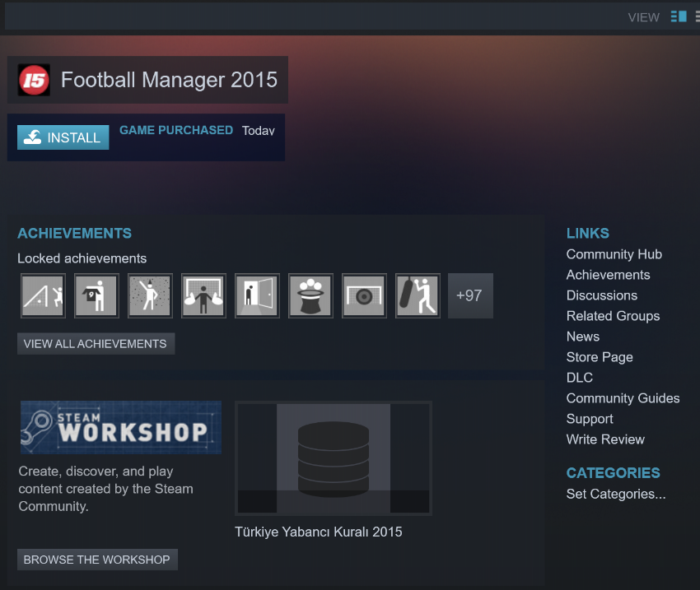
Task: Open the corner flag player achievement icon
Action: 43,295
